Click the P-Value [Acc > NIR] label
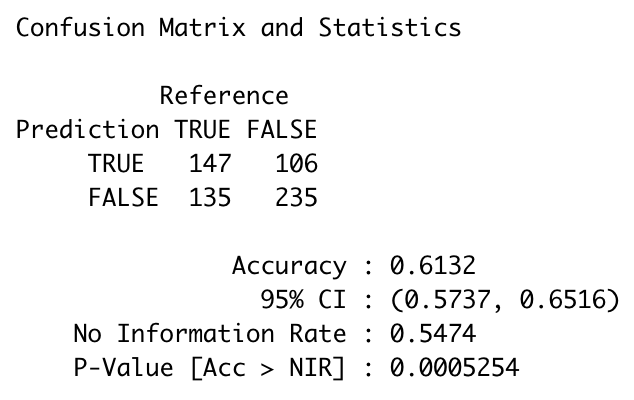The image size is (634, 400). pyautogui.click(x=210, y=368)
